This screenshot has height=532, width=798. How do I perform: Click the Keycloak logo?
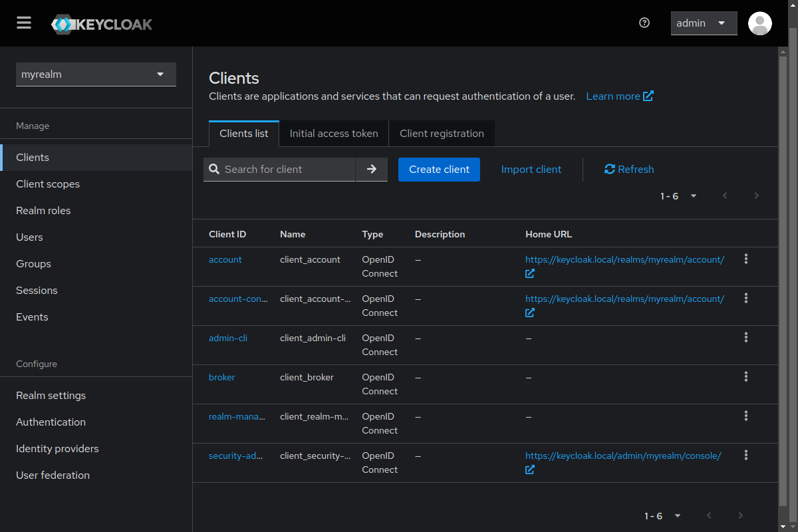[102, 25]
